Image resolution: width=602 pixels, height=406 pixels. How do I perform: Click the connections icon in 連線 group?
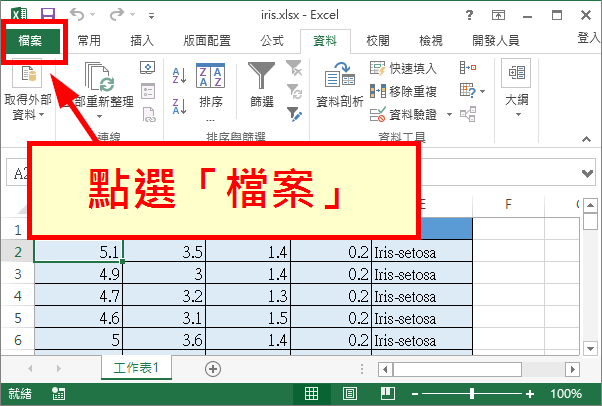point(148,68)
